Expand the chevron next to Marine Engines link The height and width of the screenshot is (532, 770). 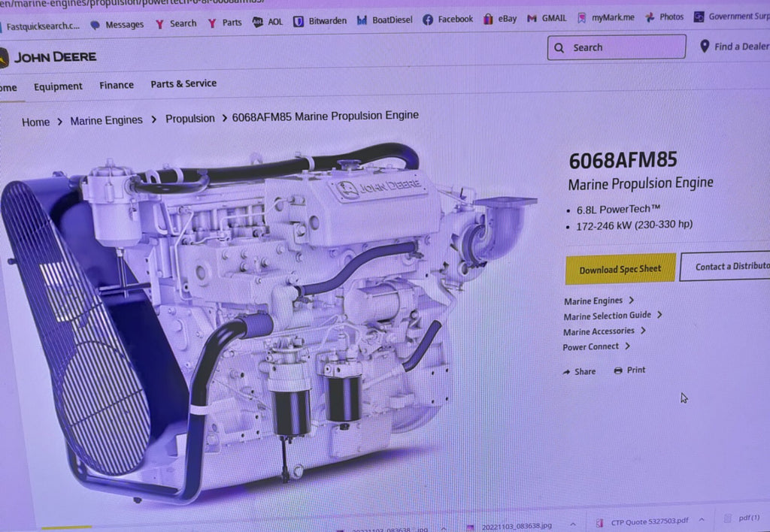pos(632,300)
